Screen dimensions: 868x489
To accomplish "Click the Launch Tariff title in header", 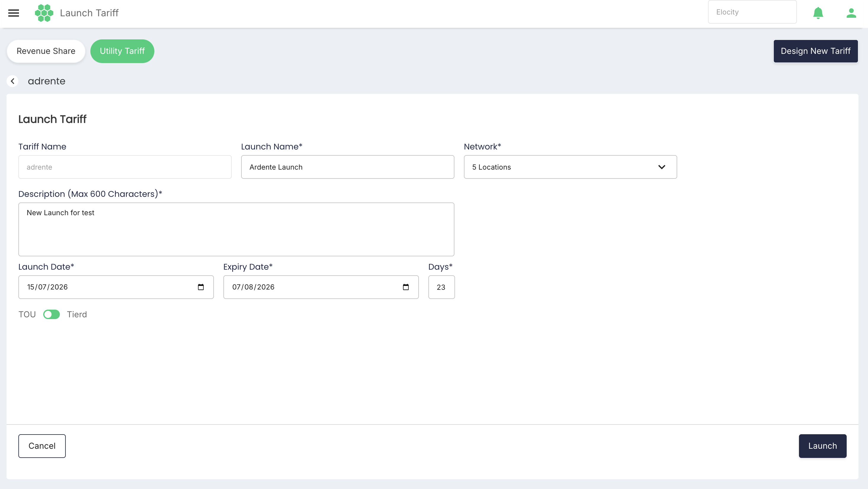I will click(x=89, y=13).
